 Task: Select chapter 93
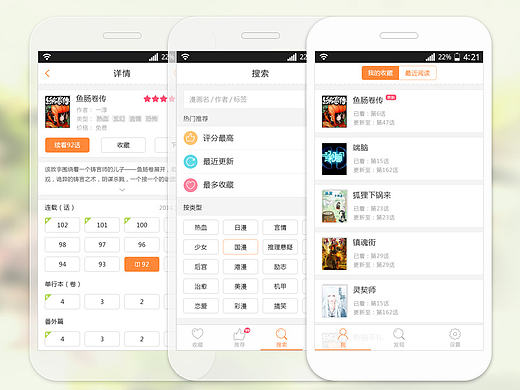coord(102,264)
